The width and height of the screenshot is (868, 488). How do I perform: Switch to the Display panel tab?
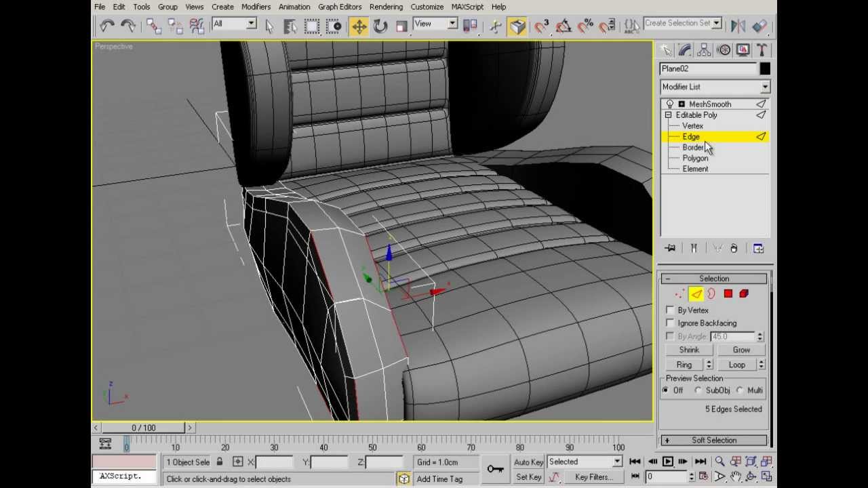743,50
